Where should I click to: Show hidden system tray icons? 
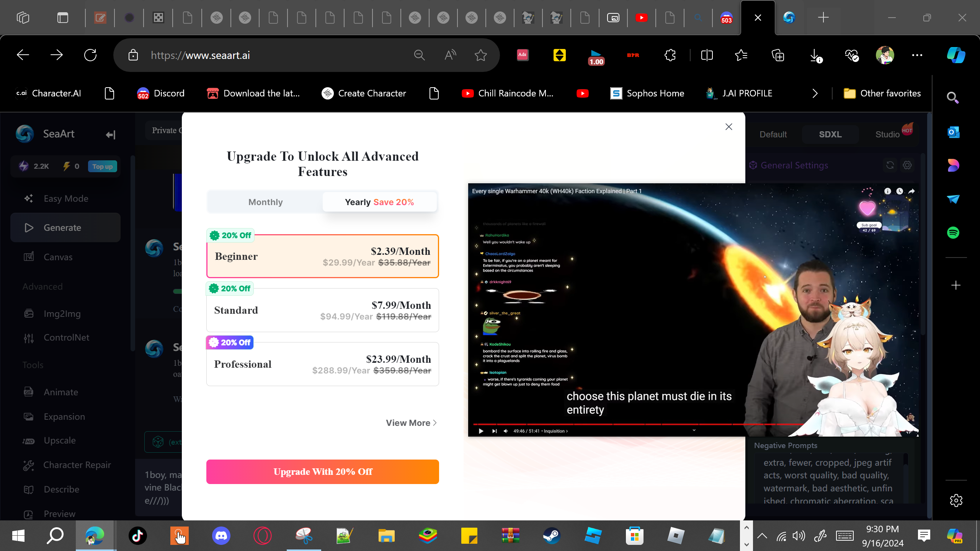[762, 536]
